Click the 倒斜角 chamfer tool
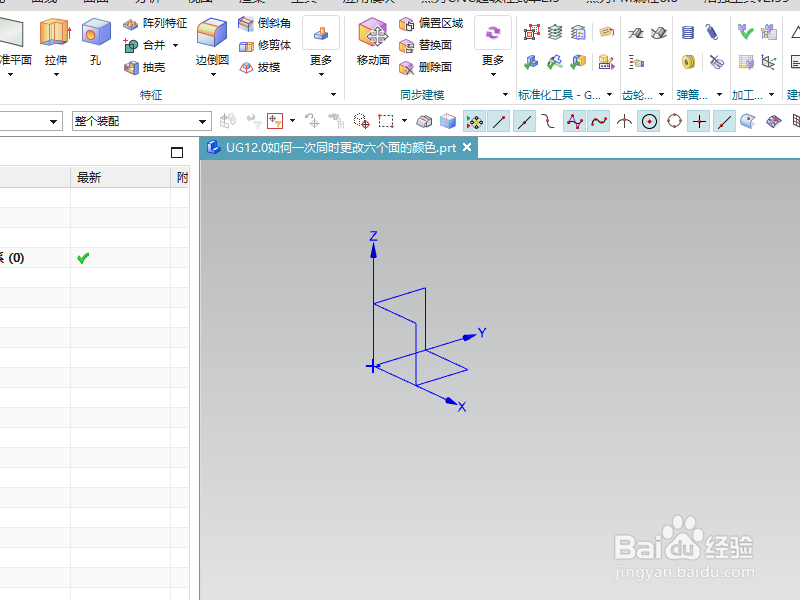 click(265, 23)
